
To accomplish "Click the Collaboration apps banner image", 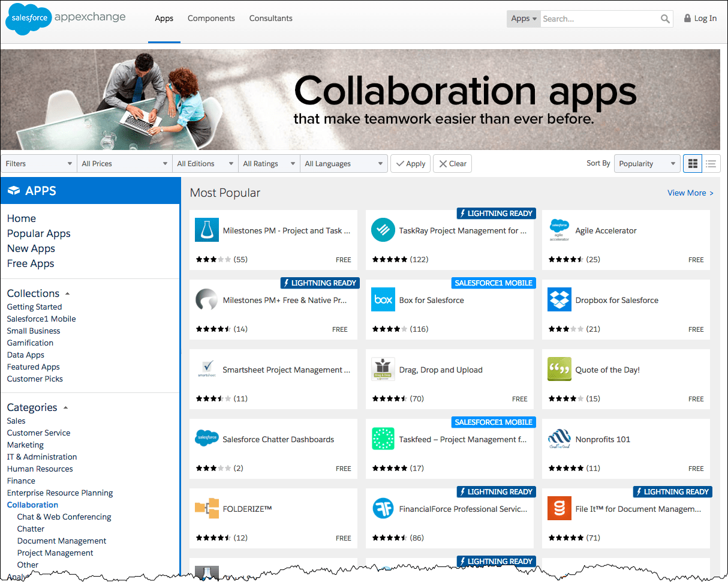I will click(x=360, y=100).
